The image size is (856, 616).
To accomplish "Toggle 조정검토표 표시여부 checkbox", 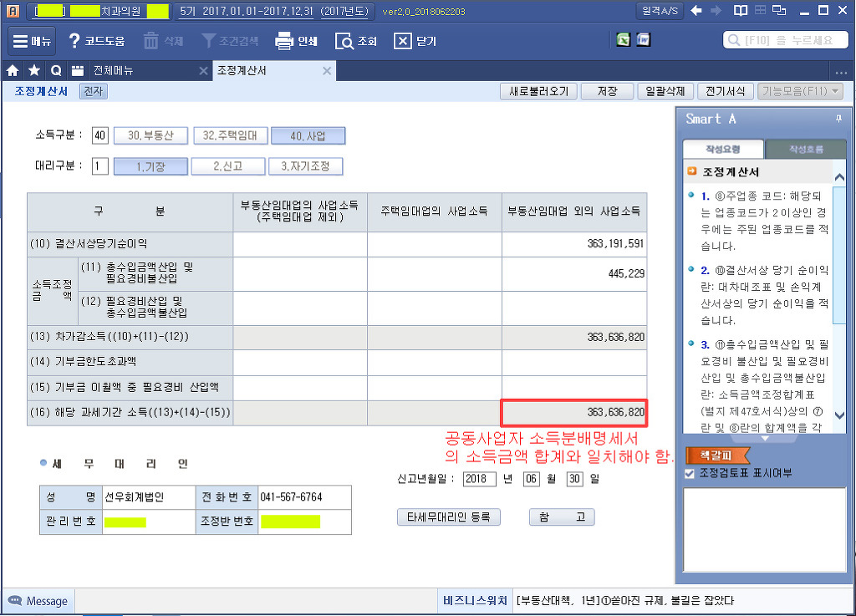I will tap(690, 473).
